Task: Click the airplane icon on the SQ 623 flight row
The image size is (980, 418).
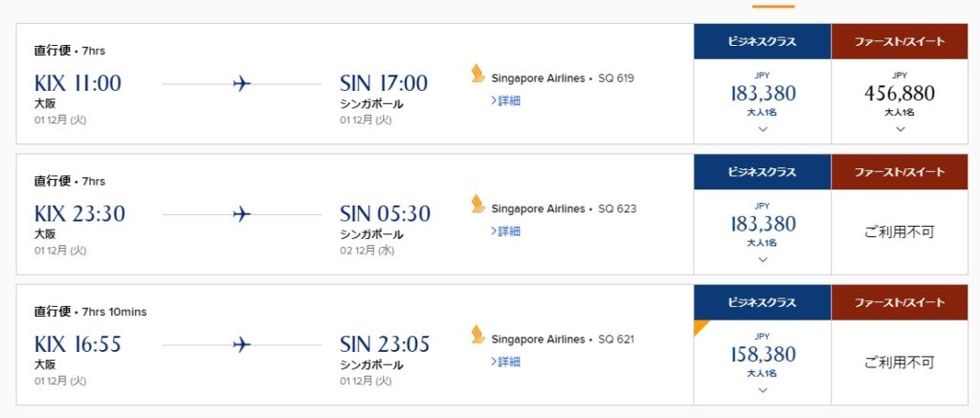Action: tap(242, 214)
